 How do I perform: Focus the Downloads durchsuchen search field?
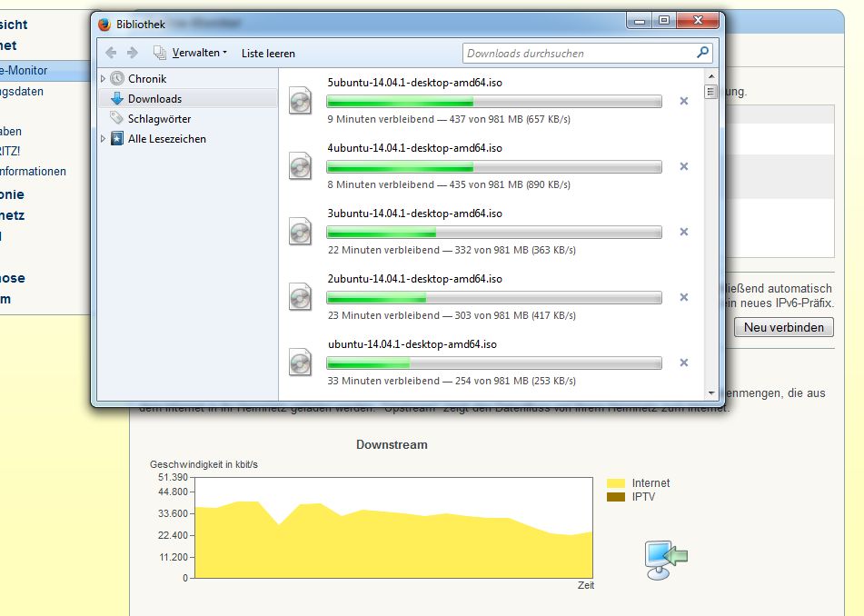[x=588, y=53]
